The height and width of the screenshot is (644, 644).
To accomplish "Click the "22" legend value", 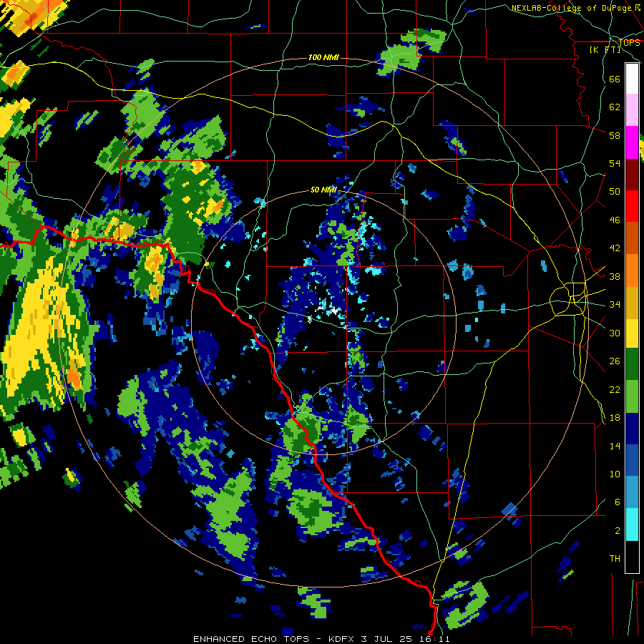I will click(x=615, y=389).
